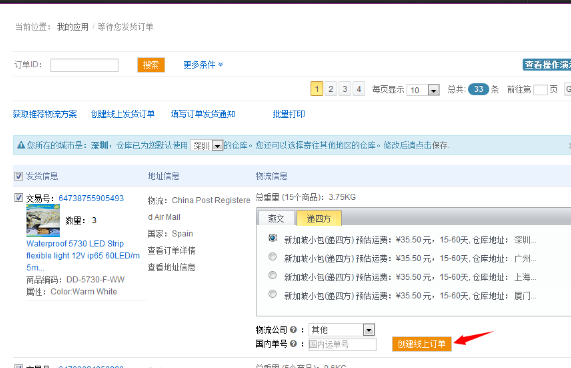Click 填写订单发货通知 link
The height and width of the screenshot is (368, 571).
[x=203, y=114]
